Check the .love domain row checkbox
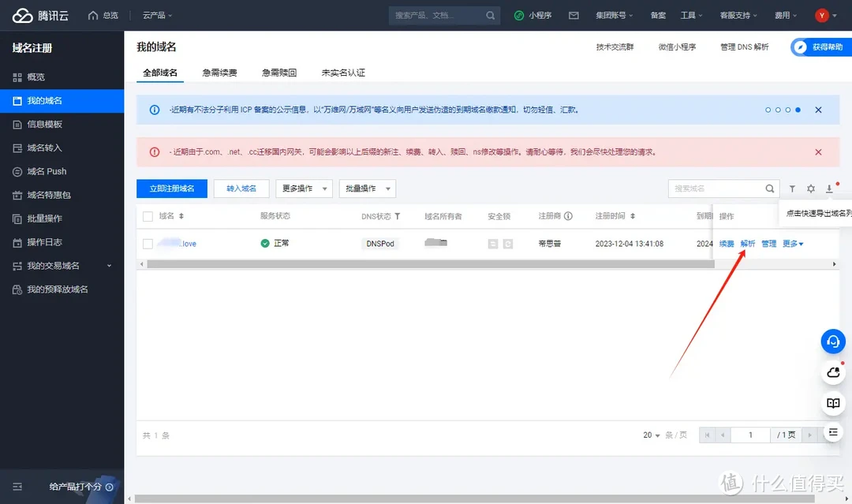The width and height of the screenshot is (852, 504). (x=148, y=244)
